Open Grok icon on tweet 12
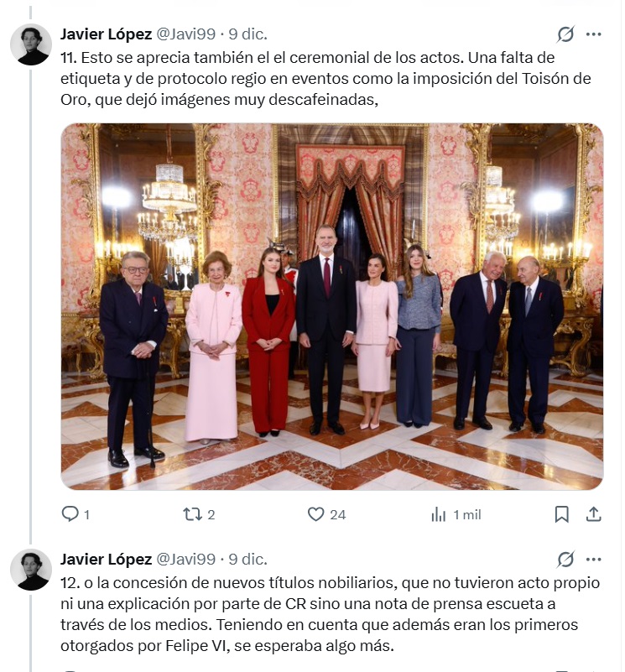The width and height of the screenshot is (625, 672). point(565,560)
